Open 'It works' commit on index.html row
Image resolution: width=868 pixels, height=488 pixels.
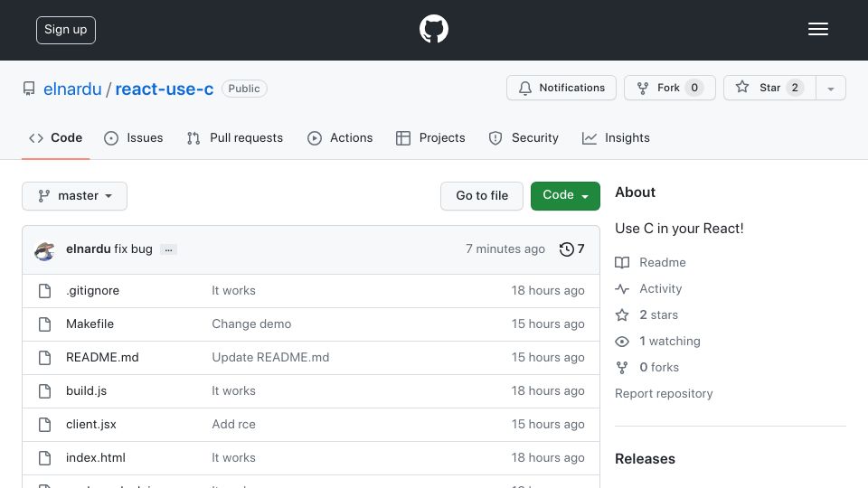pyautogui.click(x=233, y=457)
